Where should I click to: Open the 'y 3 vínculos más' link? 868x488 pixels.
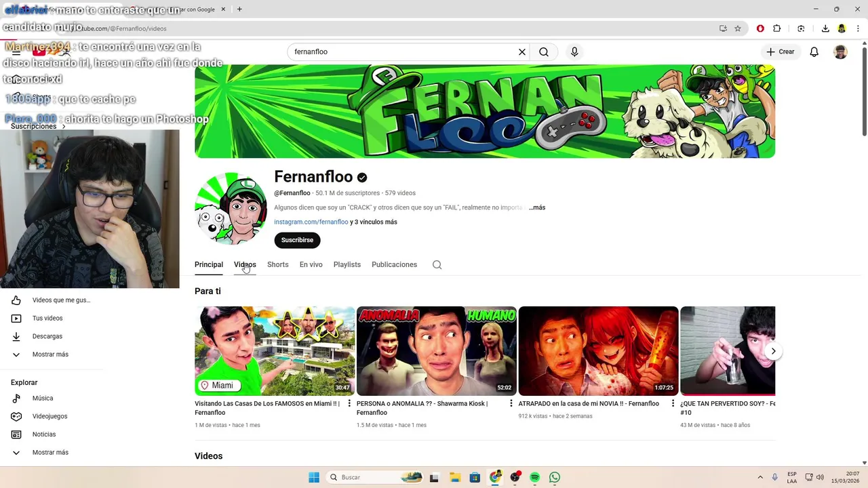click(x=374, y=222)
